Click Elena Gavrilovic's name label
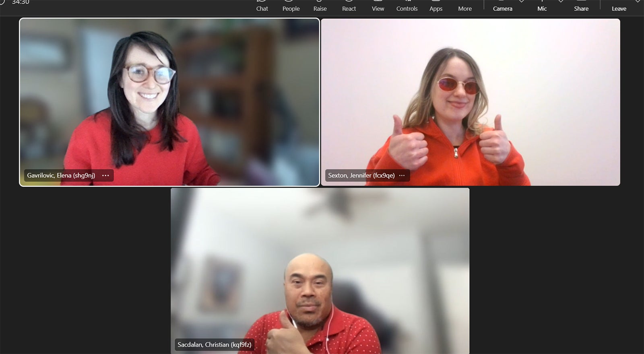The image size is (644, 354). [61, 175]
